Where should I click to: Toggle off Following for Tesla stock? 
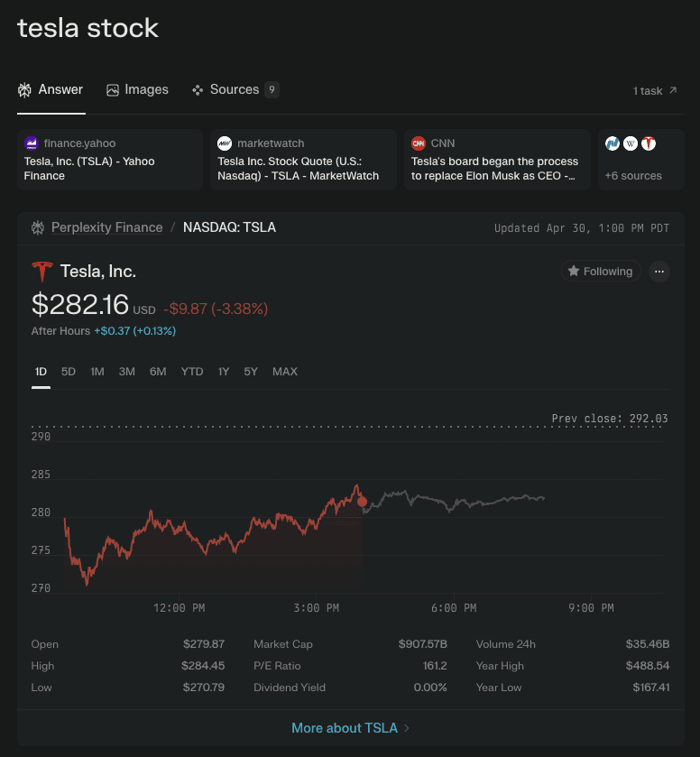[x=600, y=271]
